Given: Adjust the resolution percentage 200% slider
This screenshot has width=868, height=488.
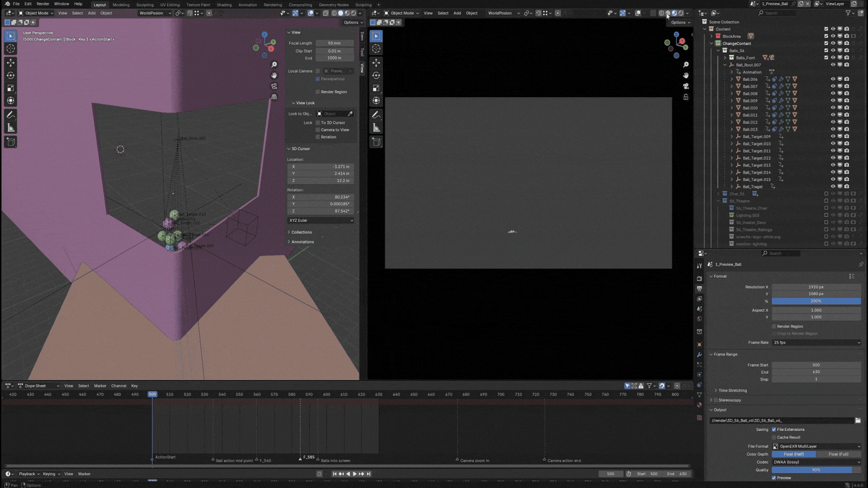Looking at the screenshot, I should click(x=816, y=301).
